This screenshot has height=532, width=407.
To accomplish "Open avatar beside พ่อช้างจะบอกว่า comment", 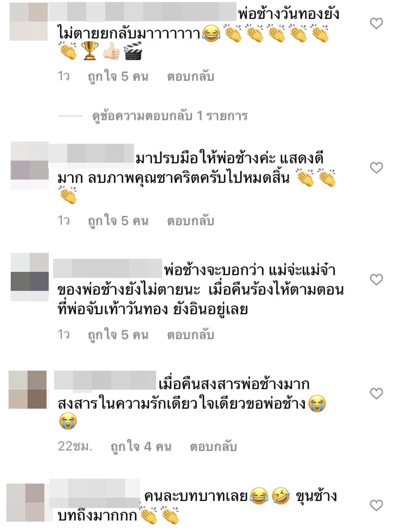I will (x=30, y=277).
